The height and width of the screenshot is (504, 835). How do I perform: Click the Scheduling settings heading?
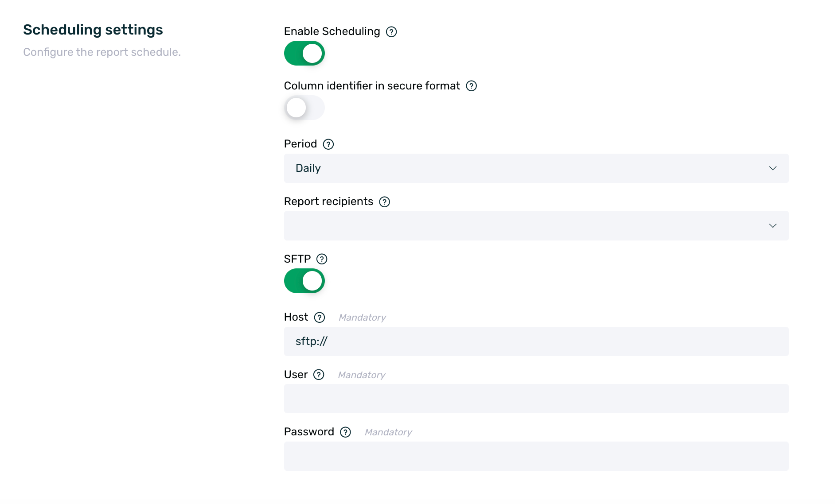pos(93,30)
